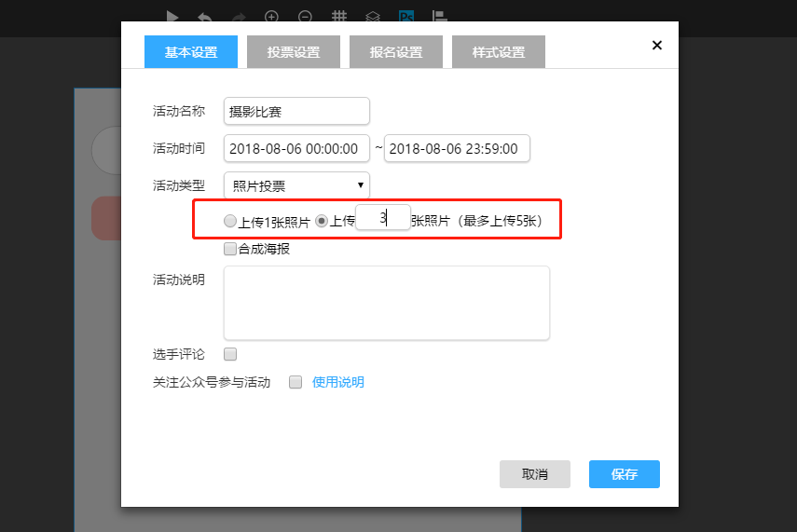
Task: Close the settings dialog with the X
Action: tap(657, 46)
